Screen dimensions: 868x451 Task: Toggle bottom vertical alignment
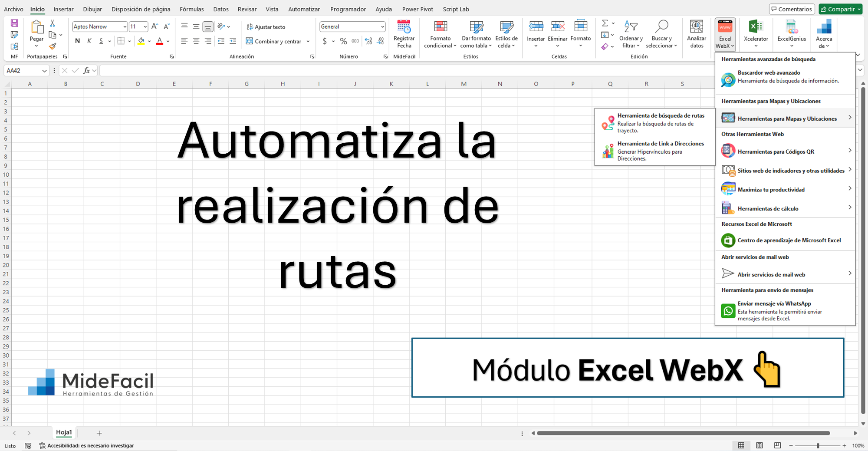208,27
